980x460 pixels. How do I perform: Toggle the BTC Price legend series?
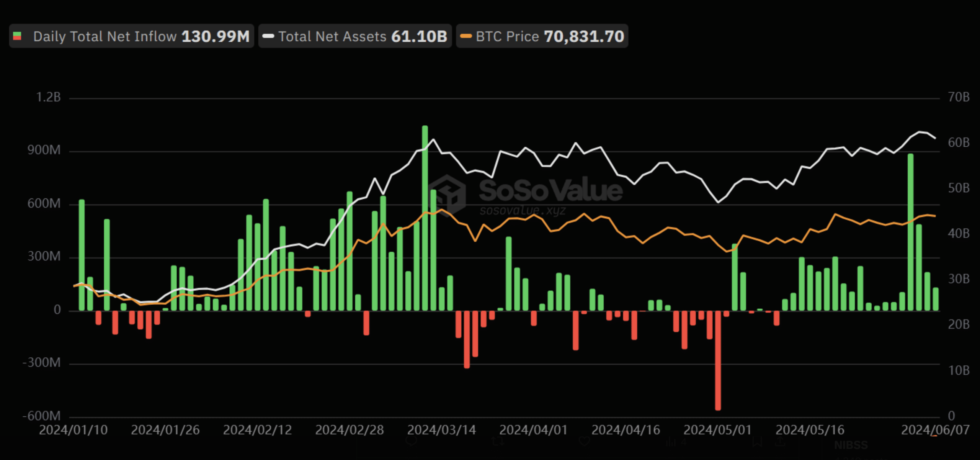(542, 36)
